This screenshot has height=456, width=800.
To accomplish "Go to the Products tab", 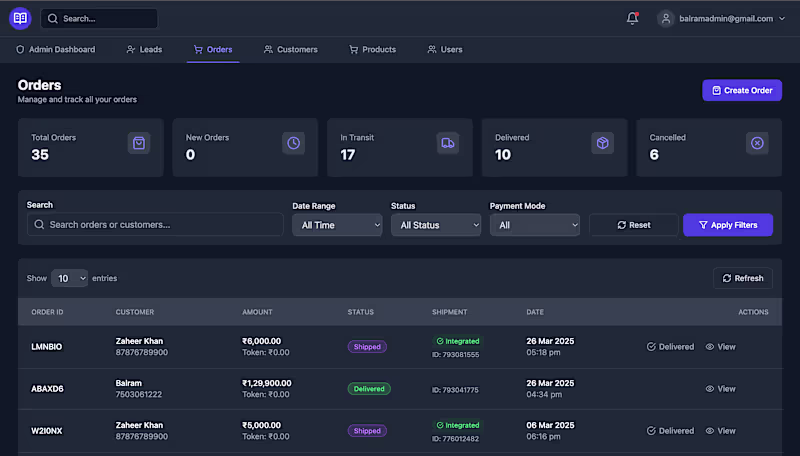I will point(372,49).
